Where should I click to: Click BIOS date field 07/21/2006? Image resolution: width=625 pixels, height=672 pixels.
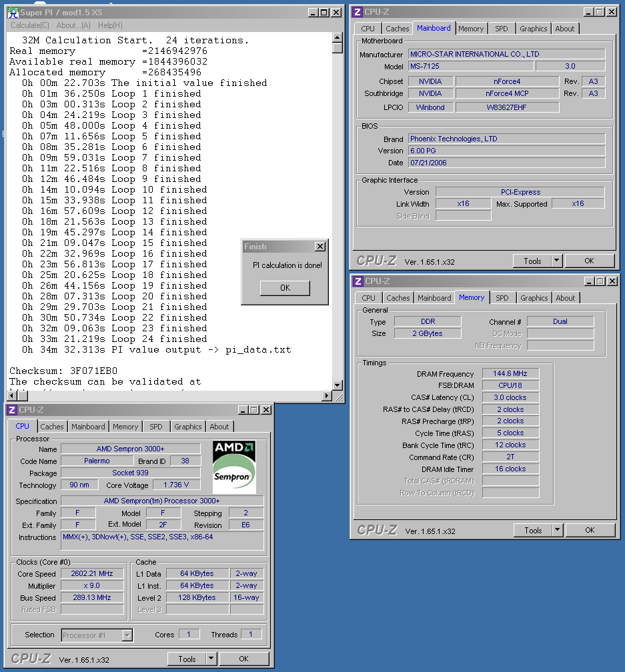[506, 163]
